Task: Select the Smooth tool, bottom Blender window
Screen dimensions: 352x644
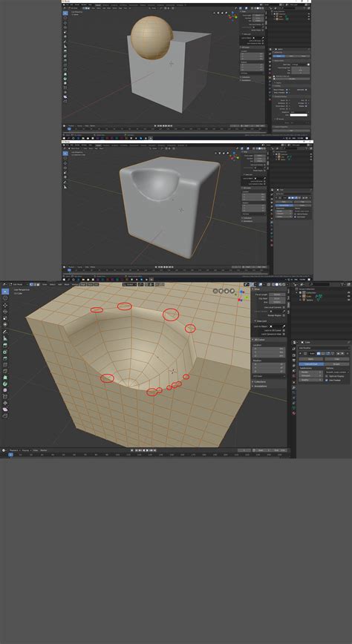Action: click(5, 390)
